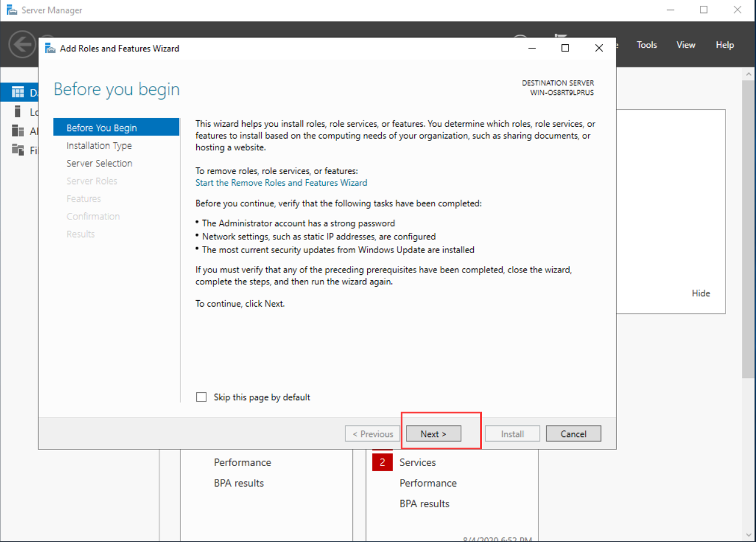Cancel the Add Roles and Features Wizard
This screenshot has height=542, width=756.
point(573,434)
